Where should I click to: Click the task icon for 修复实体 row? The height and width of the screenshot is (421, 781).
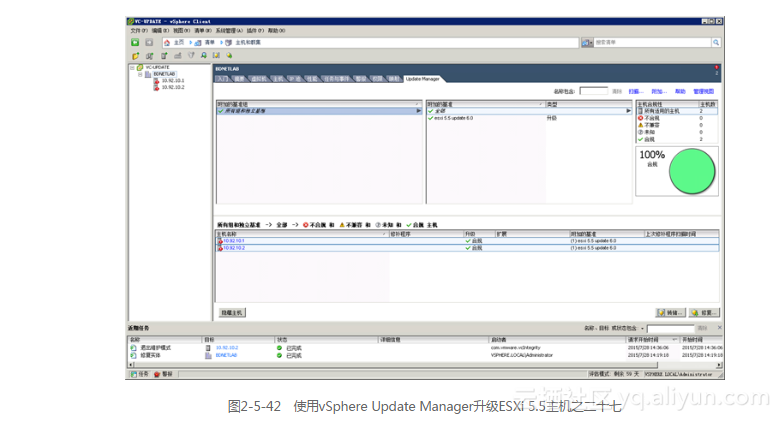click(133, 355)
